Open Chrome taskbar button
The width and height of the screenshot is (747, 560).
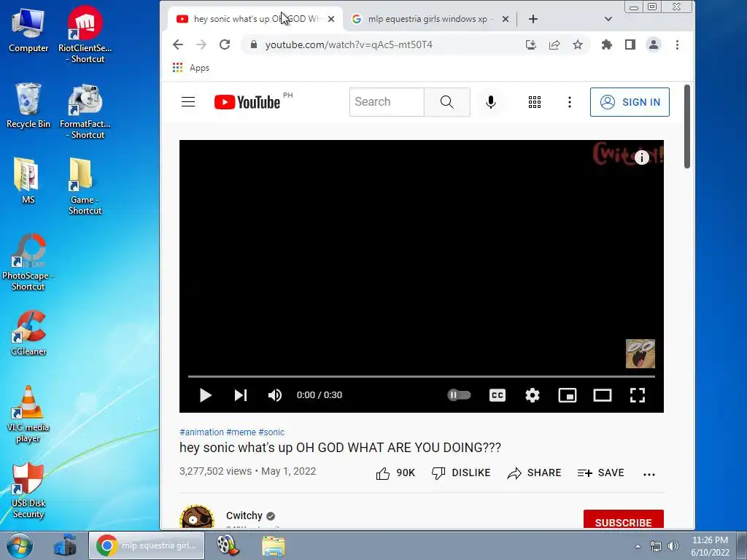pos(147,545)
